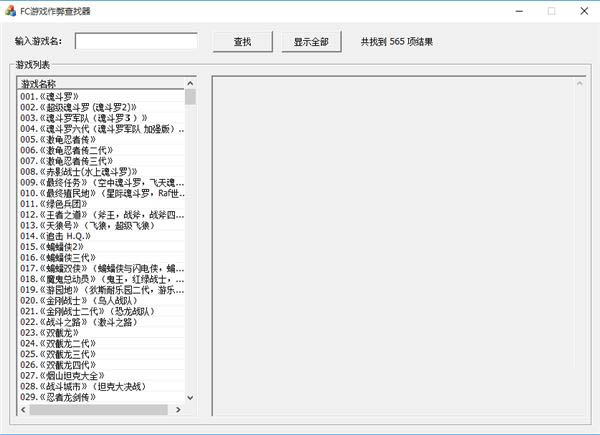Focus the 输入游戏名 text input field
The image size is (600, 435).
pyautogui.click(x=136, y=41)
